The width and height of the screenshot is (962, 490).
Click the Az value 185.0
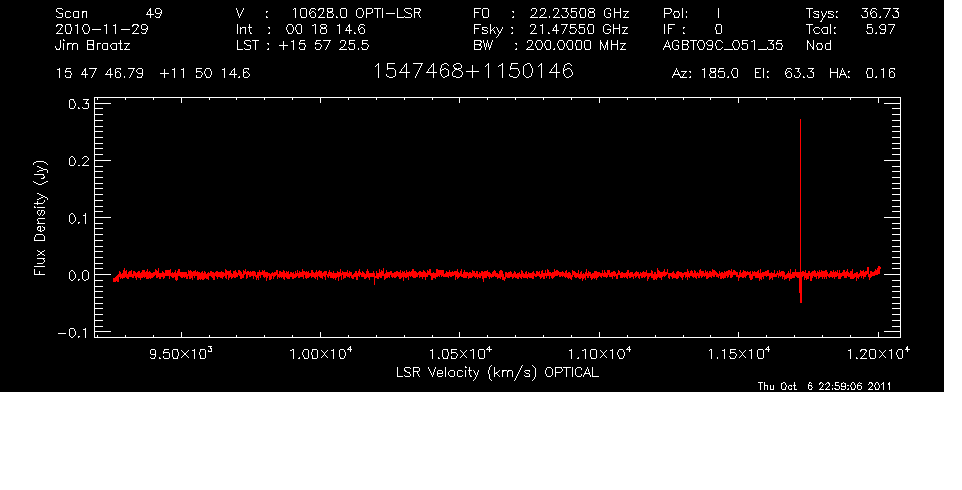[x=720, y=74]
